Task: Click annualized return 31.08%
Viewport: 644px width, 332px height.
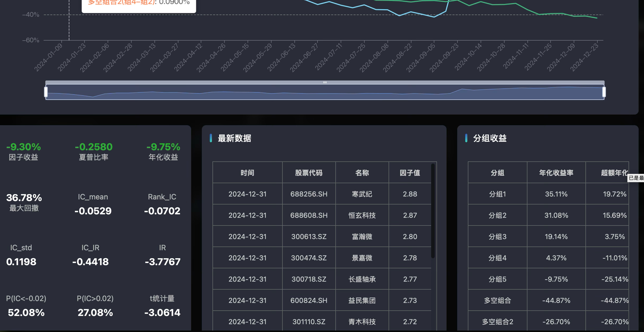Action: (556, 215)
